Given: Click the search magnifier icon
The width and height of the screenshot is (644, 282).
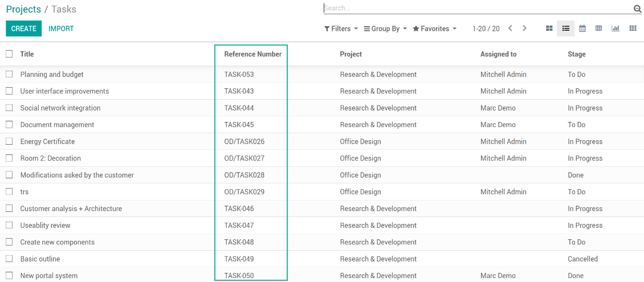Looking at the screenshot, I should pyautogui.click(x=637, y=9).
